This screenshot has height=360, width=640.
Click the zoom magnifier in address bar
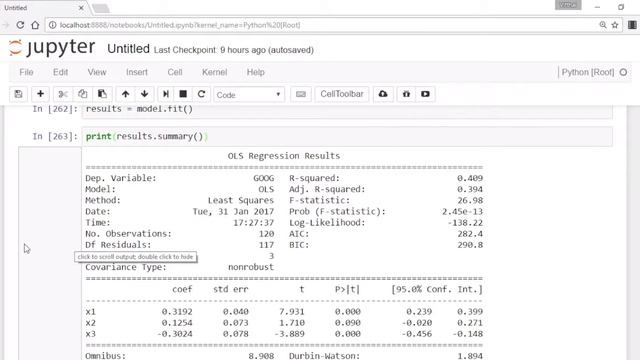click(603, 25)
